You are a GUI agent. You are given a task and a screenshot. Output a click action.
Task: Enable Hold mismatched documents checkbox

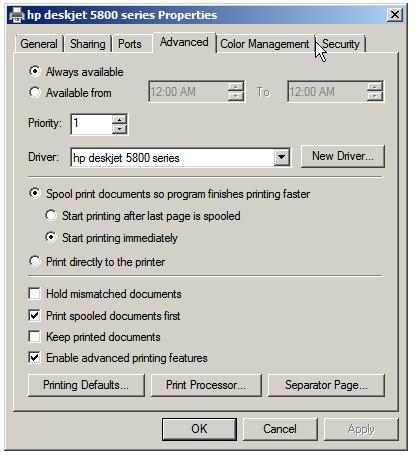(x=35, y=294)
